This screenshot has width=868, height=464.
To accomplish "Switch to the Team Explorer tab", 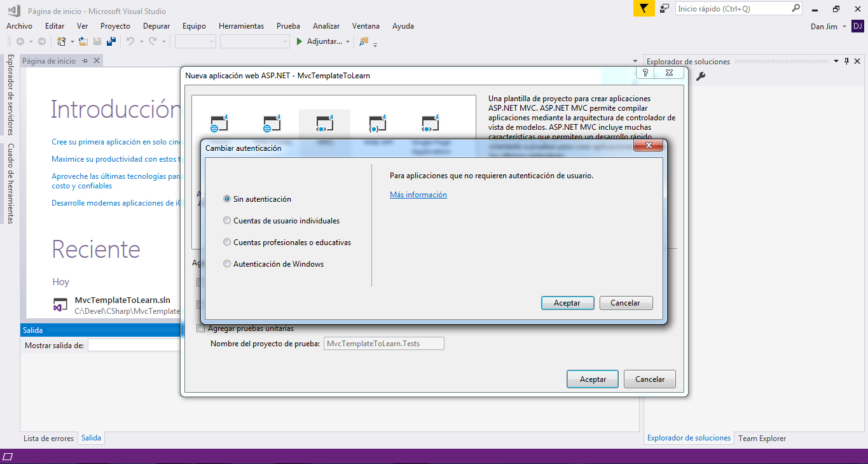I will [x=762, y=439].
